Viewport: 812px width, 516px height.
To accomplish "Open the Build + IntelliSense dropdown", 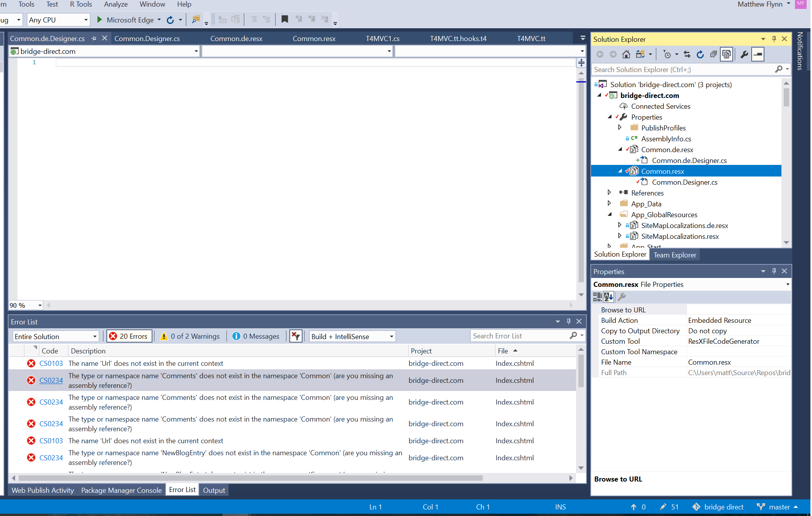I will (352, 336).
